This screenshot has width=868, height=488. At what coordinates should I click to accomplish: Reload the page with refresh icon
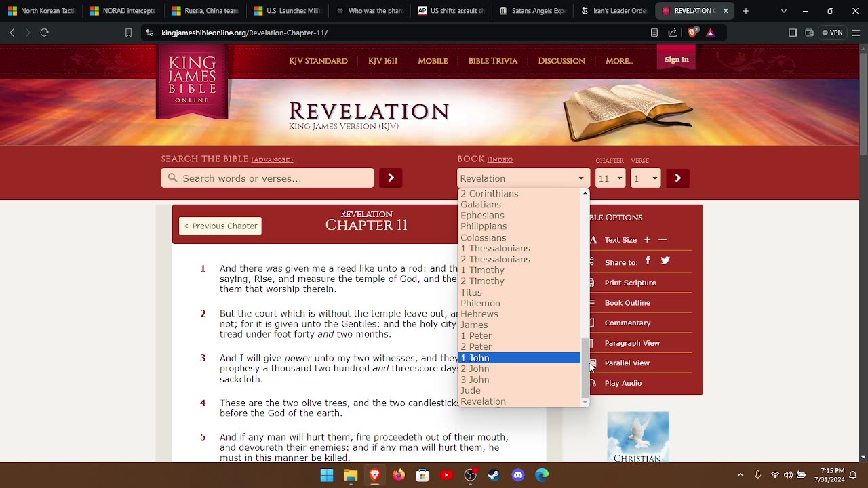45,33
